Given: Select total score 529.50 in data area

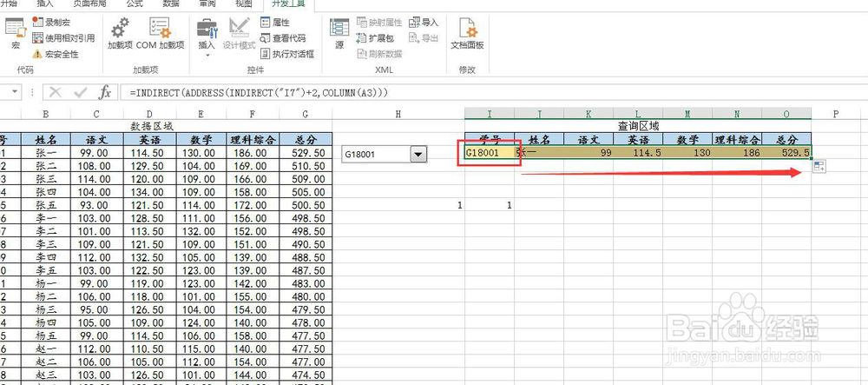Looking at the screenshot, I should point(306,152).
